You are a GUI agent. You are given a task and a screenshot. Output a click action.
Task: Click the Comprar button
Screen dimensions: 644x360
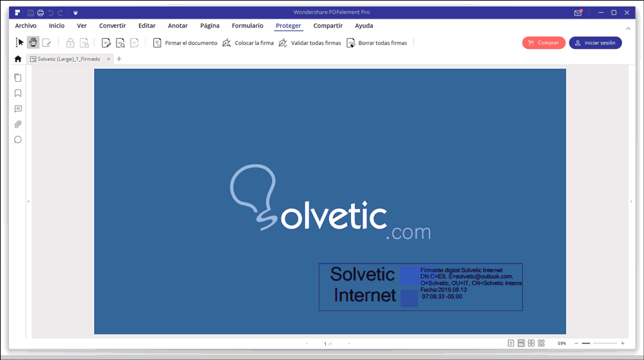click(544, 43)
